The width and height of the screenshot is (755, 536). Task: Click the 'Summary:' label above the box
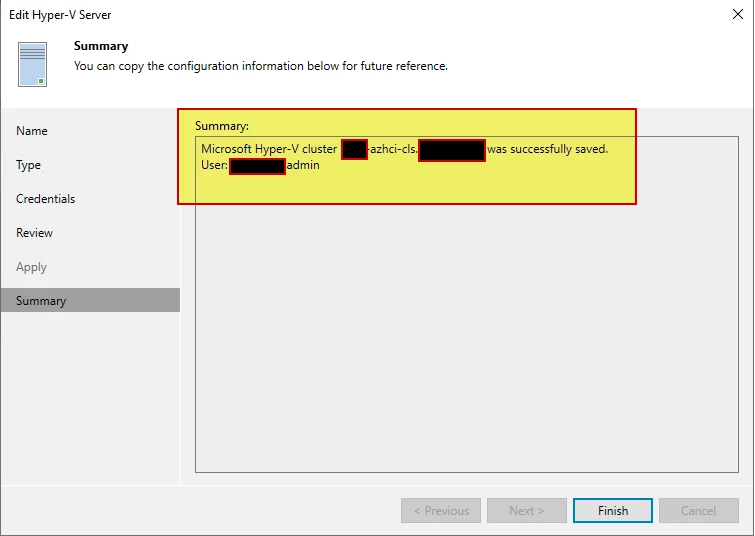(222, 126)
